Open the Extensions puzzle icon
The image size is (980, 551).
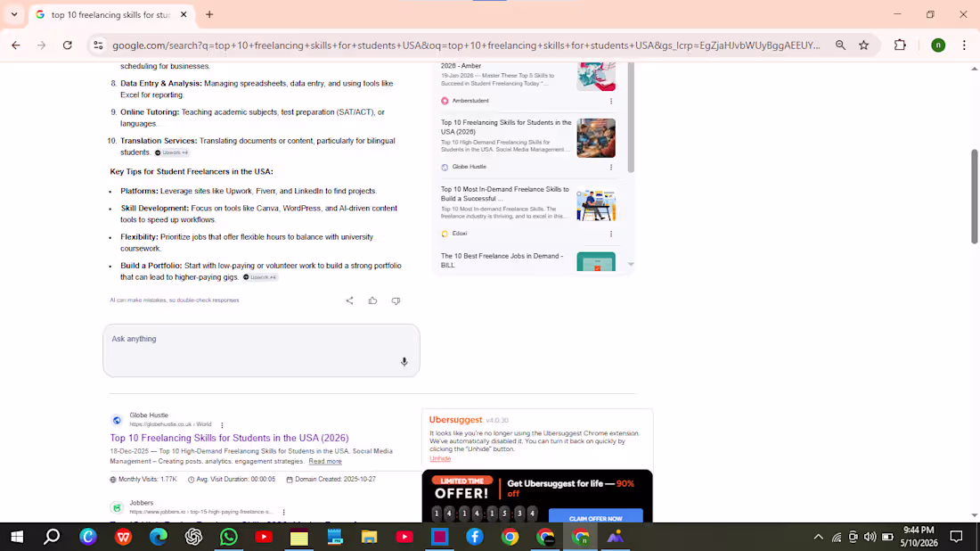pyautogui.click(x=900, y=45)
